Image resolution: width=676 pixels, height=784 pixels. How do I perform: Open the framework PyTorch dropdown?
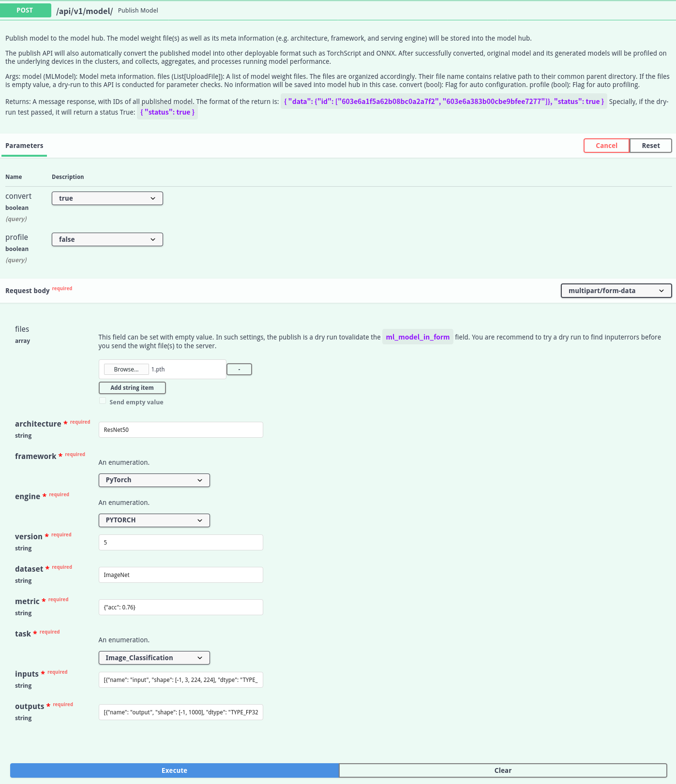(154, 480)
